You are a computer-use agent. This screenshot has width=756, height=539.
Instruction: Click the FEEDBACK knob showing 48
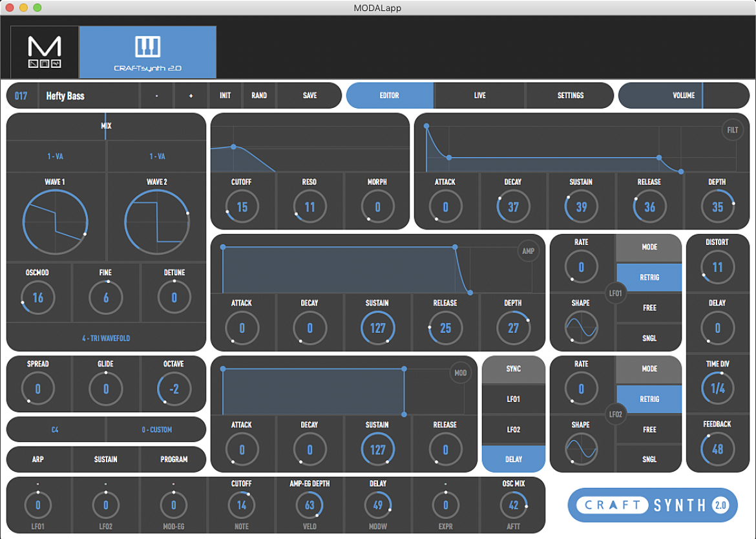click(717, 449)
